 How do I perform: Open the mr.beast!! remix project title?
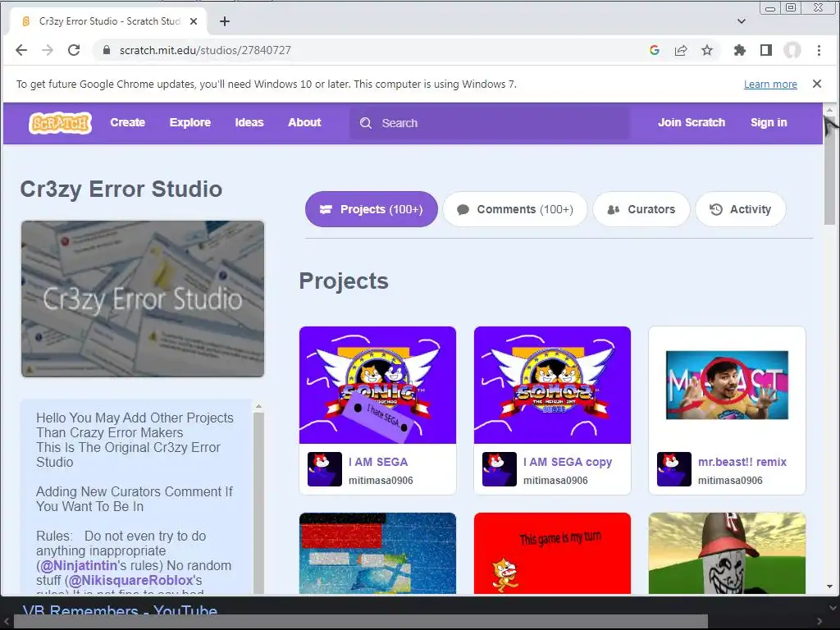[742, 462]
